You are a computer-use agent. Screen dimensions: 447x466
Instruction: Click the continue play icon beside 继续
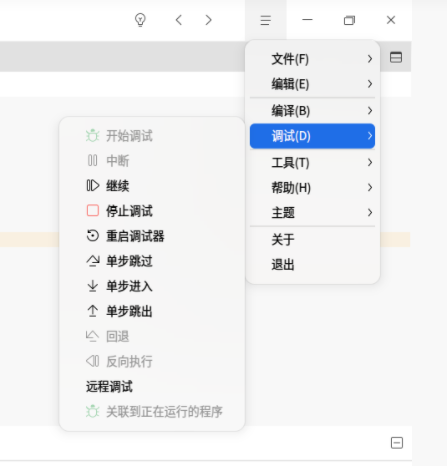93,186
